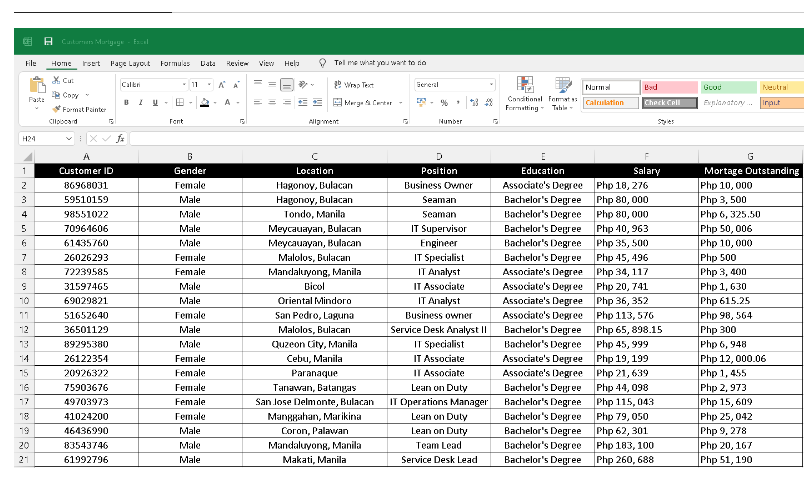Click the Borders icon
The image size is (811, 479).
pos(179,102)
